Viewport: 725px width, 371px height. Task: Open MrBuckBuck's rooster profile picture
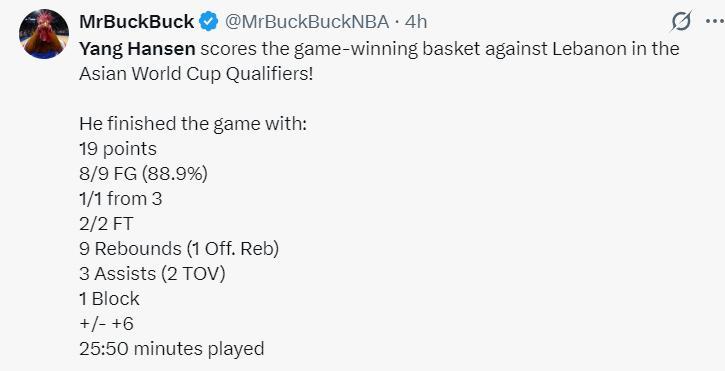[x=44, y=34]
